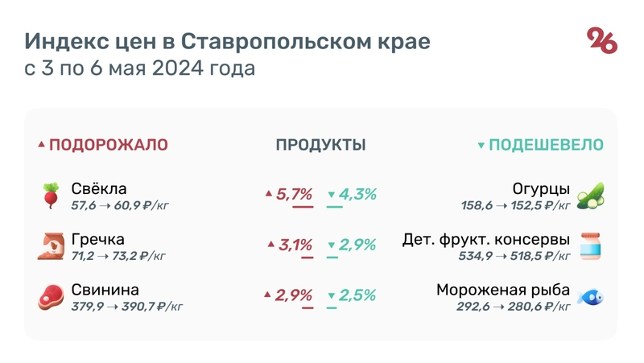Click the Свинина product name
This screenshot has height=363, width=644.
(105, 290)
